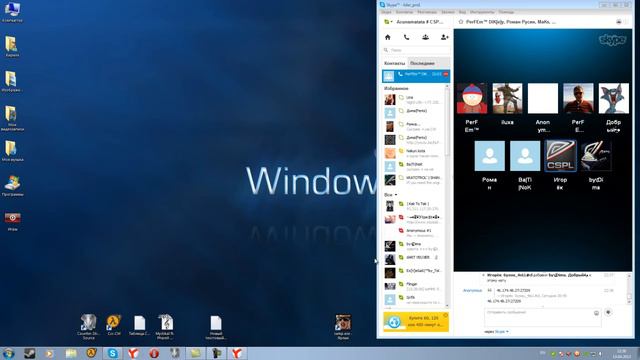Click the yellow Skype credit ad banner
The width and height of the screenshot is (640, 360).
tap(416, 321)
